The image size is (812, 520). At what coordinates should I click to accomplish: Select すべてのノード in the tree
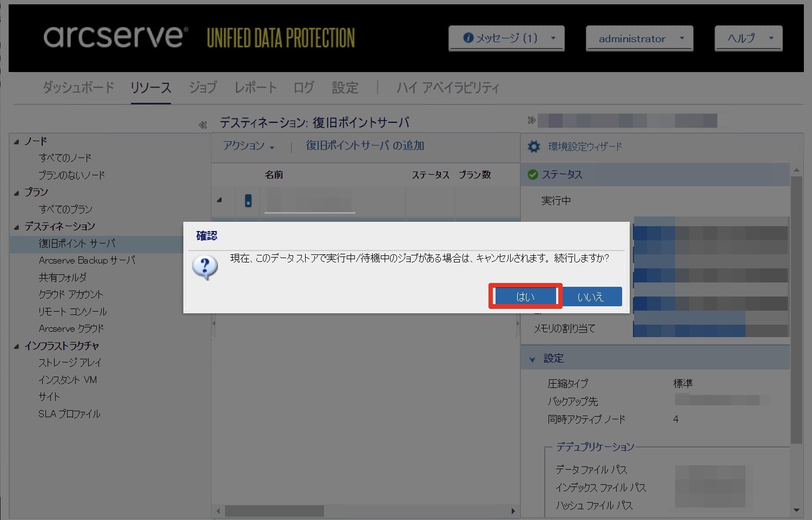click(65, 158)
